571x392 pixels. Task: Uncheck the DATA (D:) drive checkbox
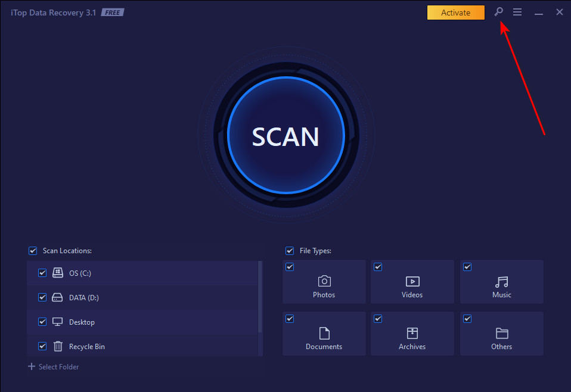click(42, 297)
